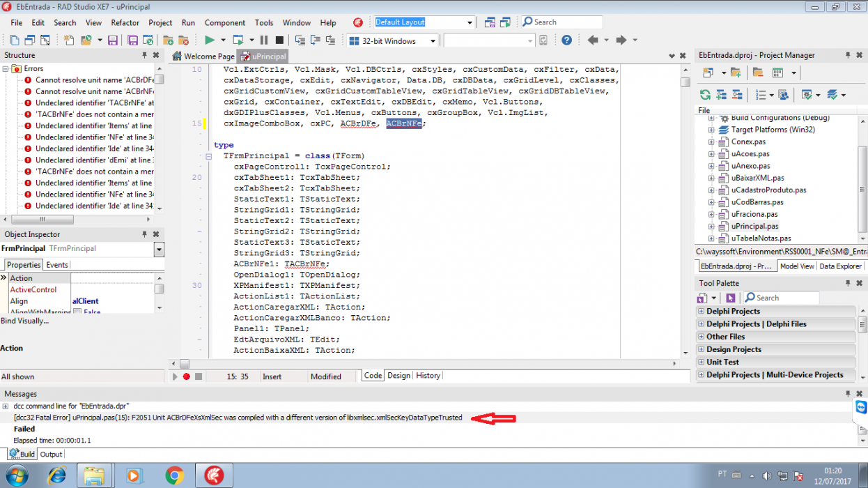
Task: Expand the Build Configurations (Debug) node
Action: coord(711,118)
